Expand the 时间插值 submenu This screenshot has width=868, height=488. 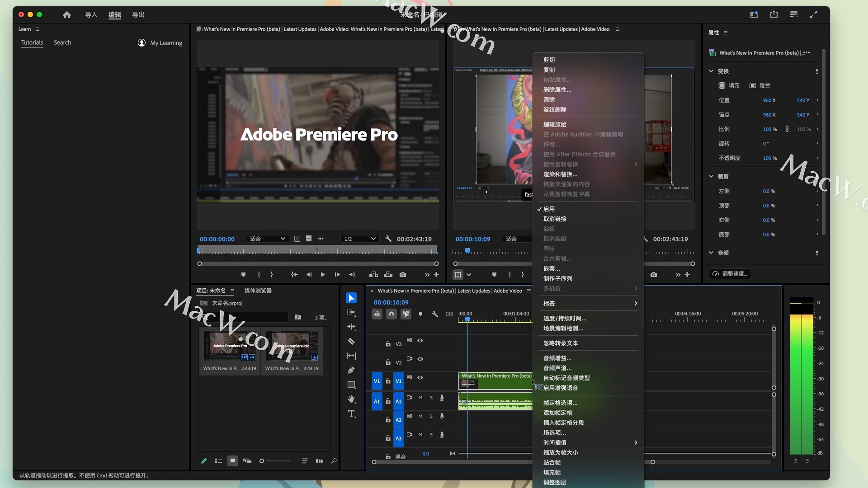[588, 442]
